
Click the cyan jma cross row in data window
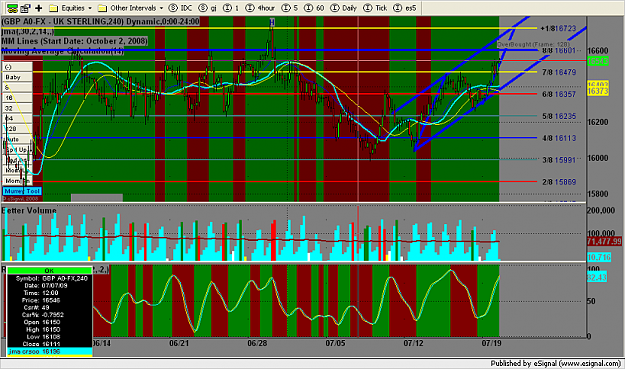49,351
